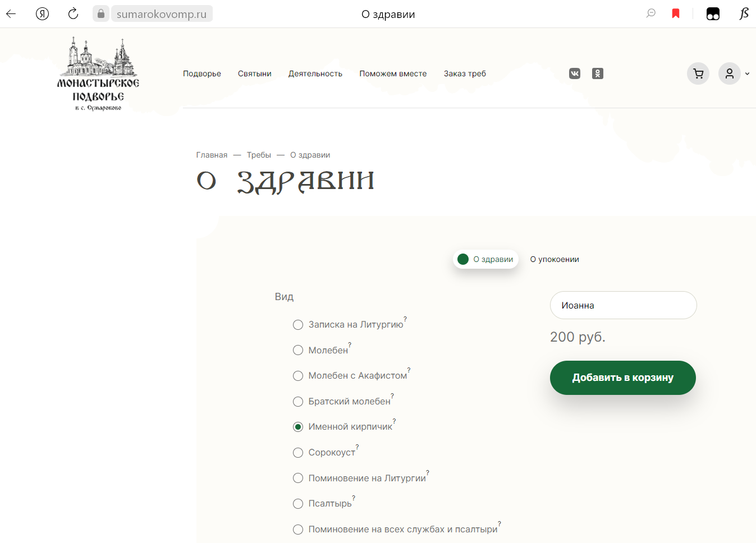Open the user account panel
Viewport: 756px width, 543px height.
coord(729,73)
